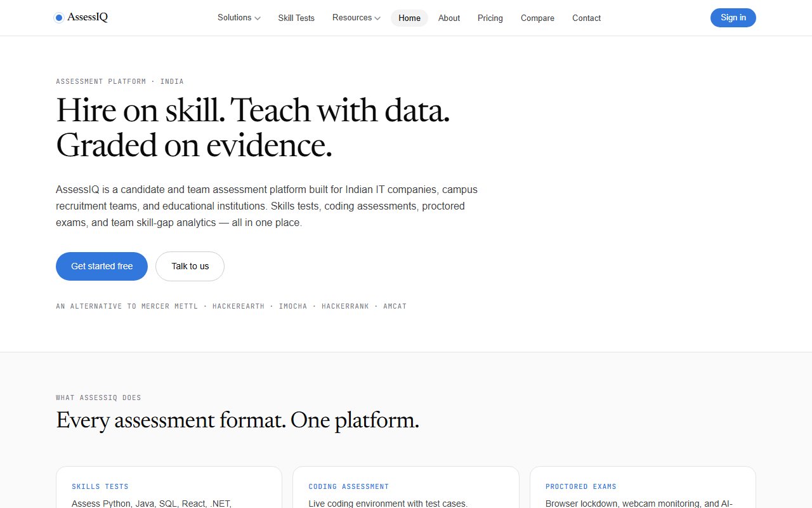Open the About page
812x508 pixels.
coord(449,18)
